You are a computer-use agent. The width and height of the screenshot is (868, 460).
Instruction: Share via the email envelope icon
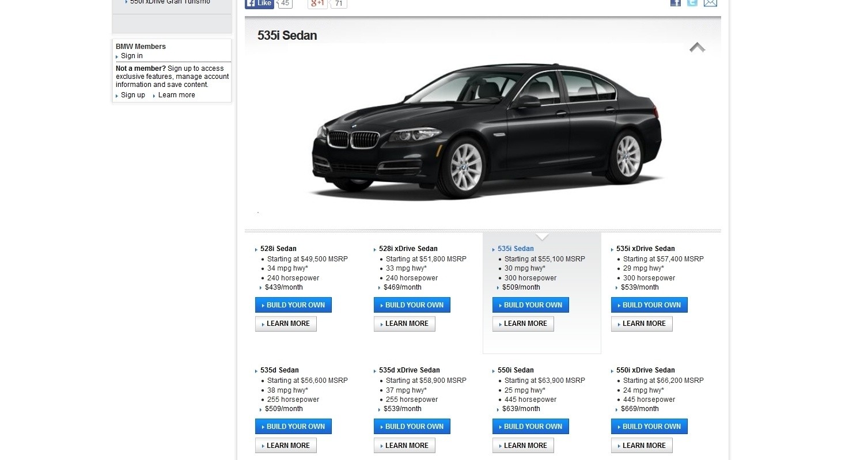point(710,3)
